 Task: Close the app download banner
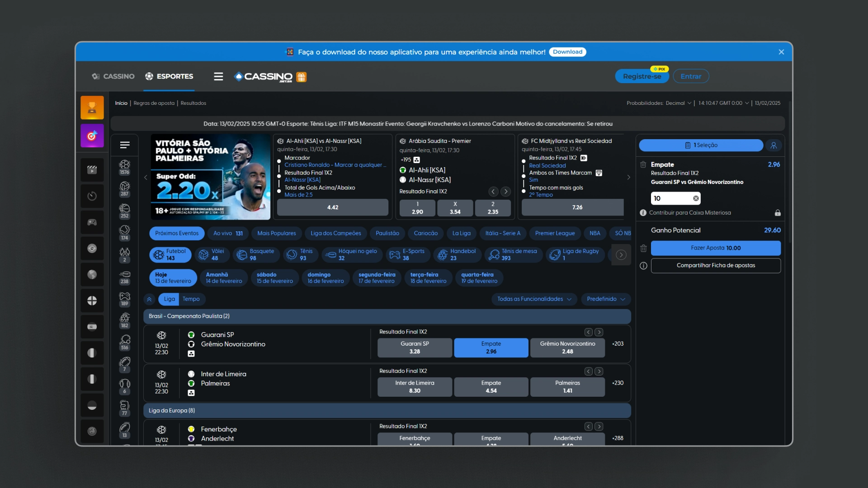click(x=781, y=52)
